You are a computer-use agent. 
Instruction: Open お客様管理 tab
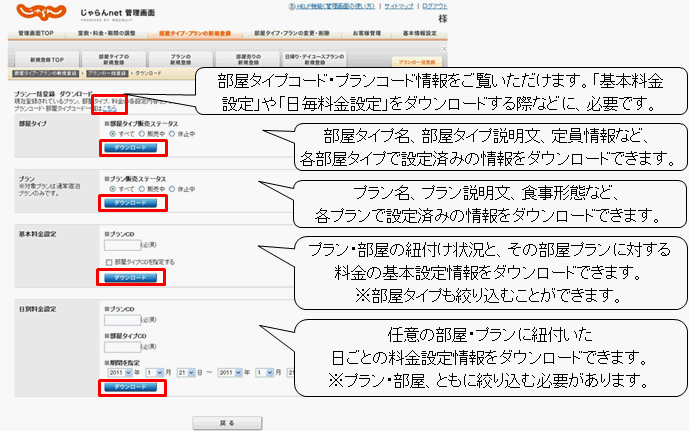tap(366, 33)
